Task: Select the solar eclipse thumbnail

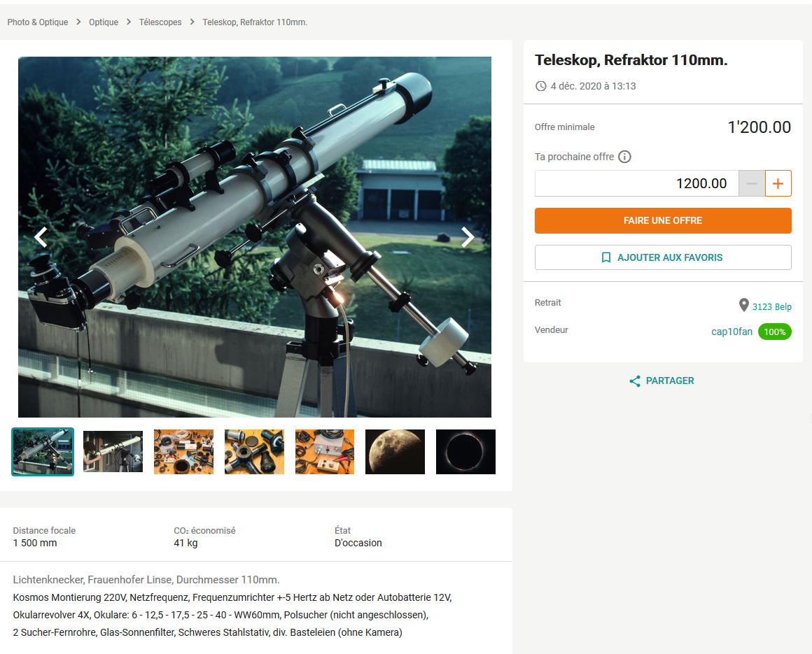Action: [465, 452]
